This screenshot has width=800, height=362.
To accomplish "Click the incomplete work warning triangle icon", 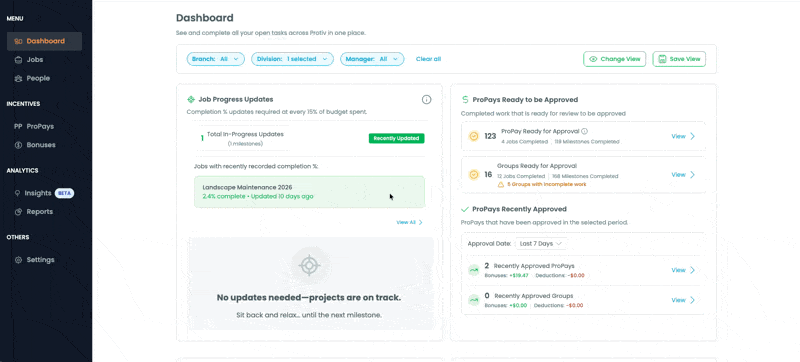I will 502,184.
